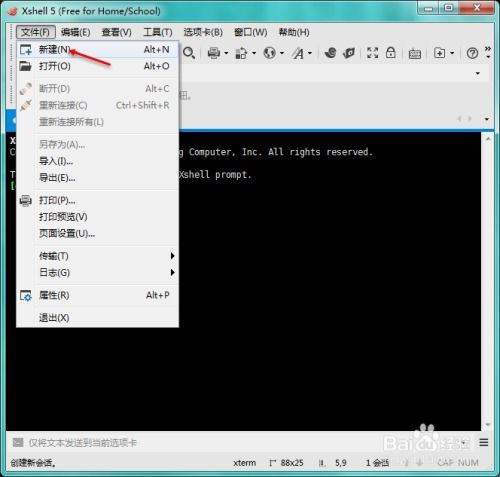
Task: Toggle fullscreen mode icon in toolbar
Action: 372,53
